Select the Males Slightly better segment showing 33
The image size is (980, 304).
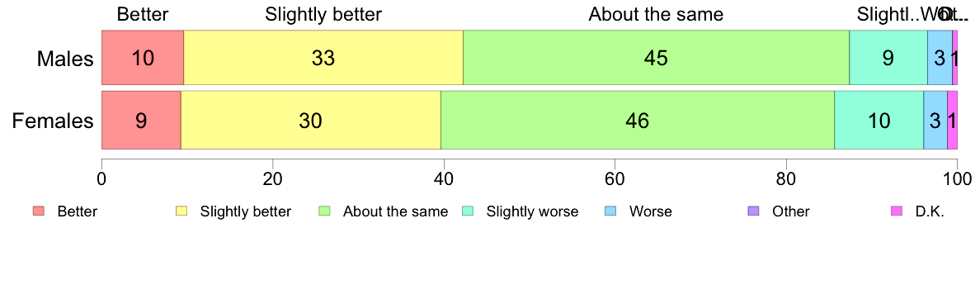point(323,58)
